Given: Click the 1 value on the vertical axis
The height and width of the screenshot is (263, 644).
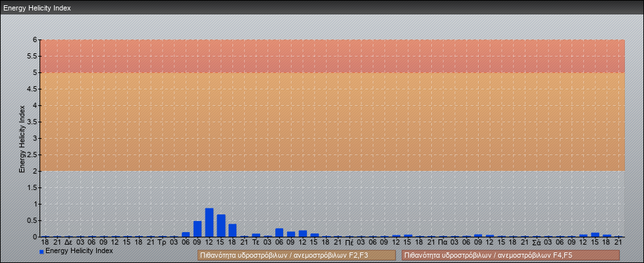Looking at the screenshot, I should [35, 204].
